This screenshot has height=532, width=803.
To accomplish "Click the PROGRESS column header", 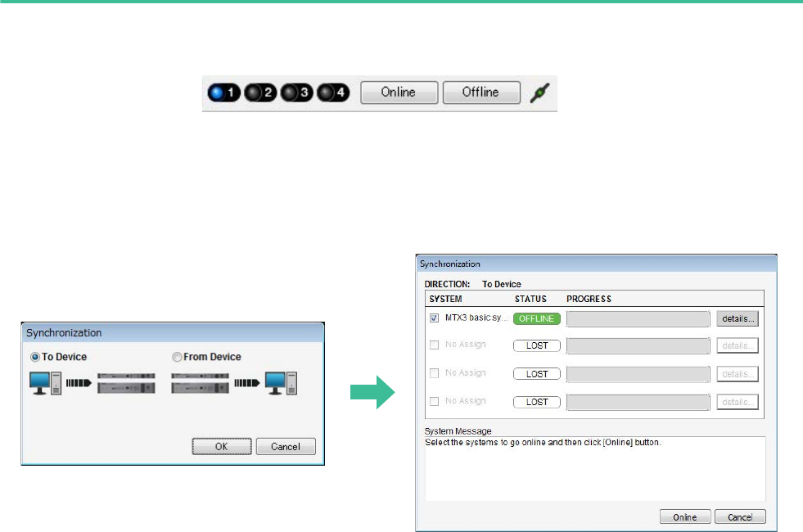I will pyautogui.click(x=589, y=299).
